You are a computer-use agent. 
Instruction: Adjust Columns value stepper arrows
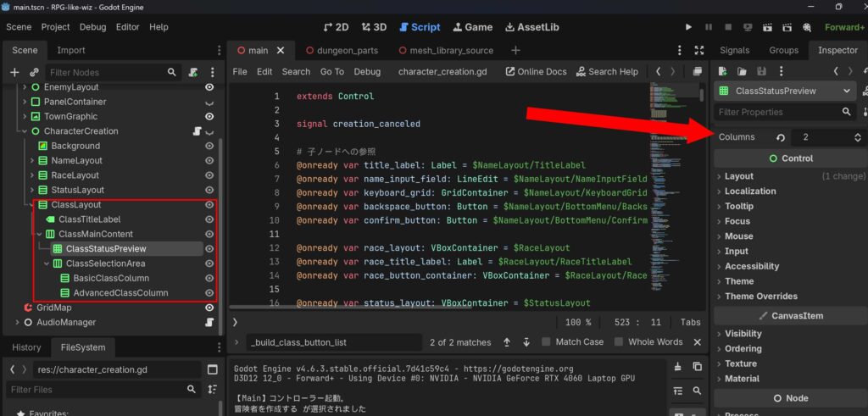point(858,137)
